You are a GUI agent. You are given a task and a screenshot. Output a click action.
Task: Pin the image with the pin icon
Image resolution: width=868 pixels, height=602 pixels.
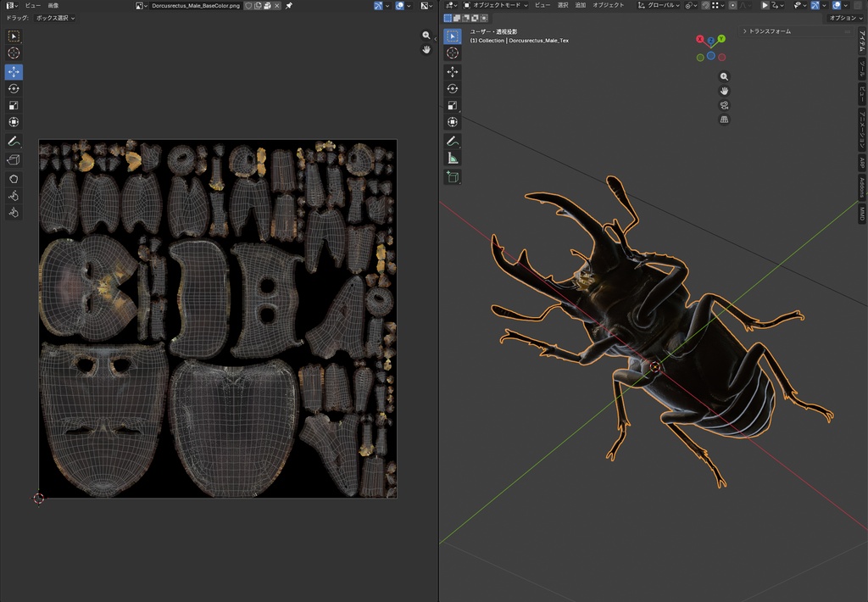tap(288, 6)
